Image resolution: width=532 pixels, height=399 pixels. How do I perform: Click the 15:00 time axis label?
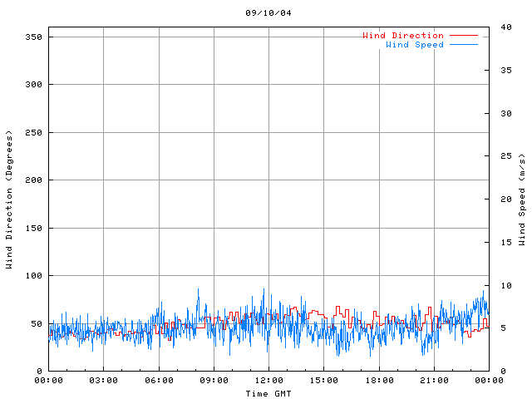323,381
